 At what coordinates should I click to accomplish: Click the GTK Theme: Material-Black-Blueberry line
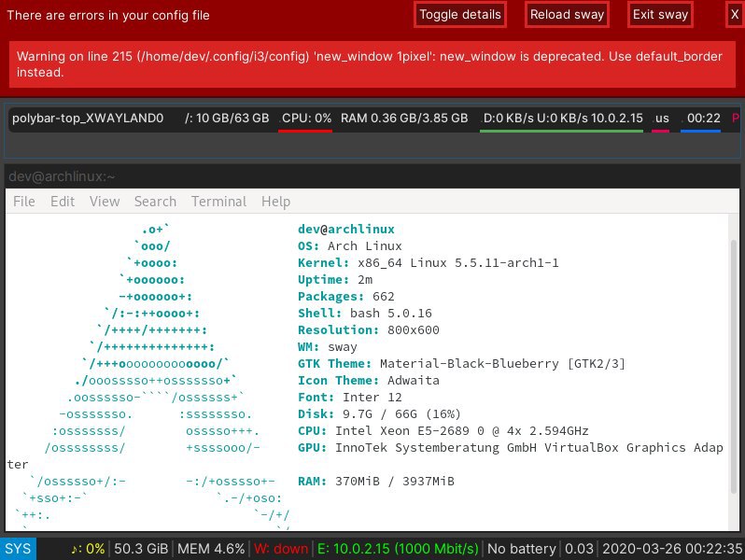point(461,364)
